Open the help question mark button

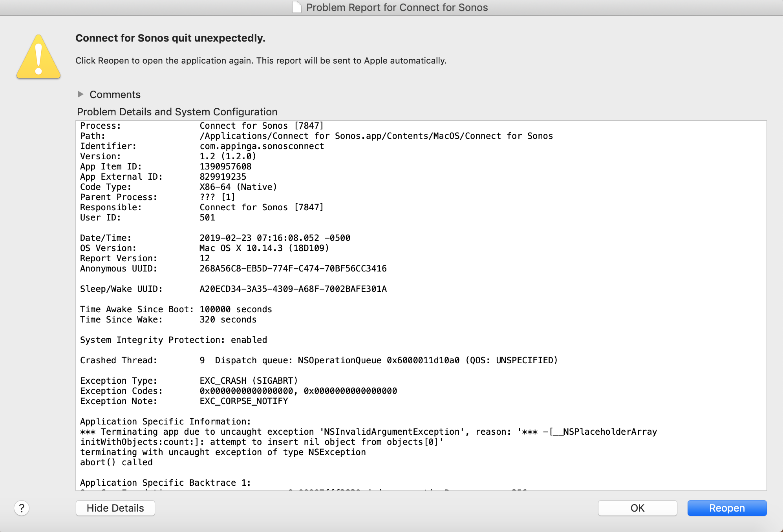tap(22, 508)
